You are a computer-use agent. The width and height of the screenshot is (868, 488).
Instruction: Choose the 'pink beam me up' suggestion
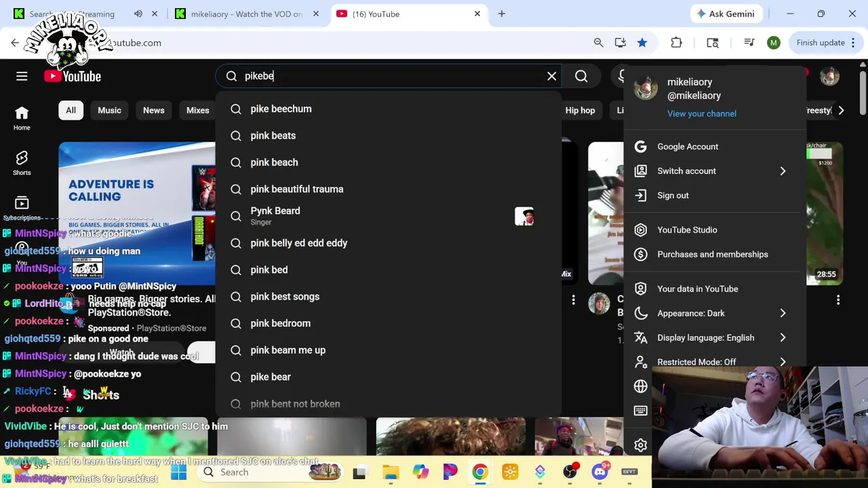coord(389,350)
